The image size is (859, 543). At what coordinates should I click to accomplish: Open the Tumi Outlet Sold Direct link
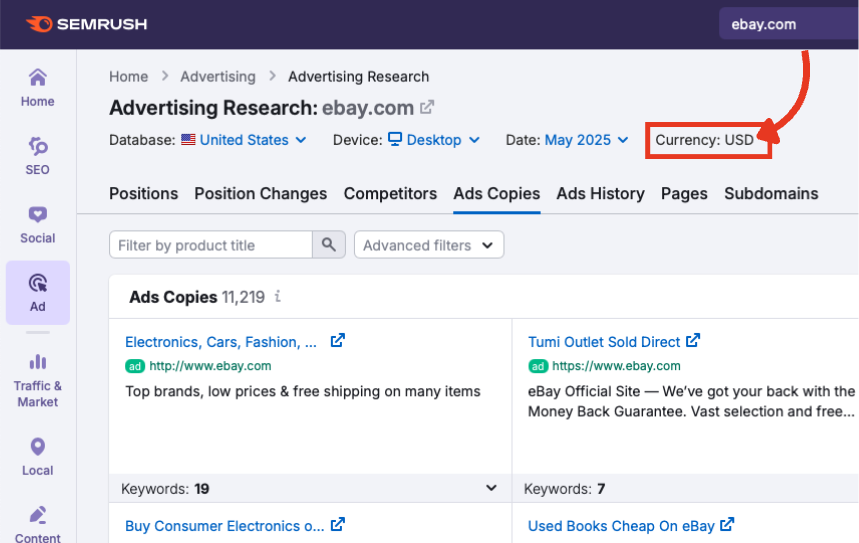click(x=604, y=342)
